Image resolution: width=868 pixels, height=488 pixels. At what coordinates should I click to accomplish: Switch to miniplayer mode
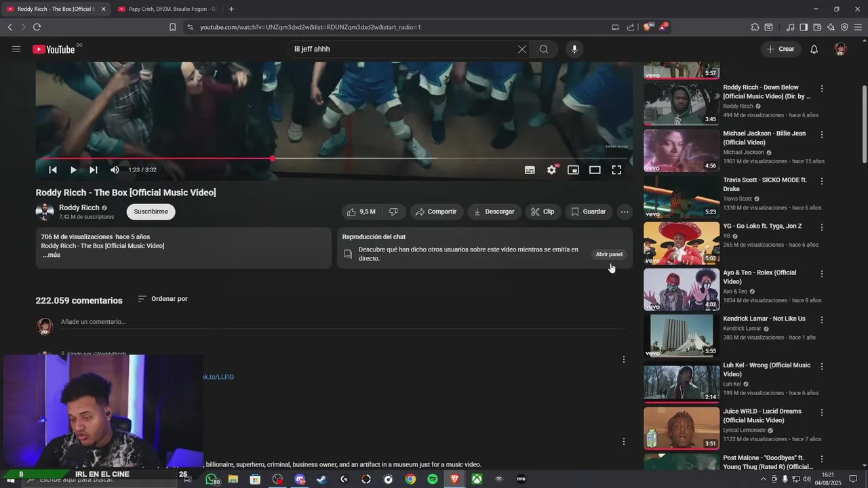tap(573, 170)
